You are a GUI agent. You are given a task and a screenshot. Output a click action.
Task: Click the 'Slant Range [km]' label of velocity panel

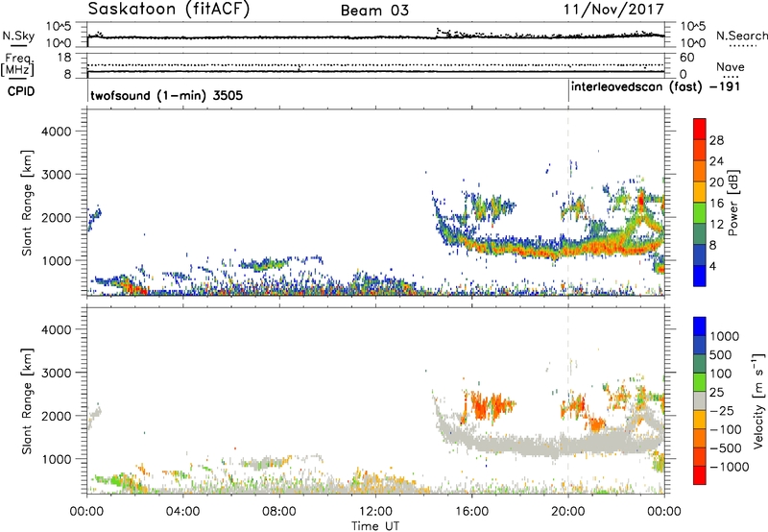coord(27,401)
